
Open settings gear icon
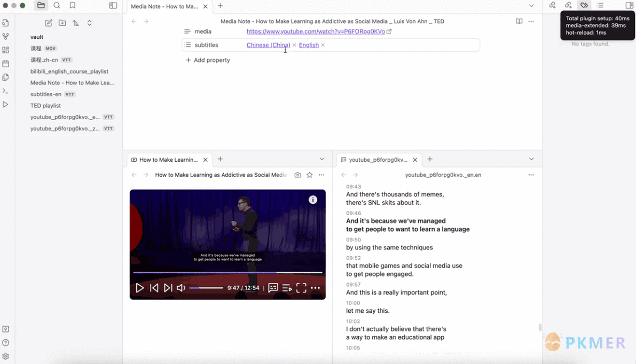click(x=6, y=357)
